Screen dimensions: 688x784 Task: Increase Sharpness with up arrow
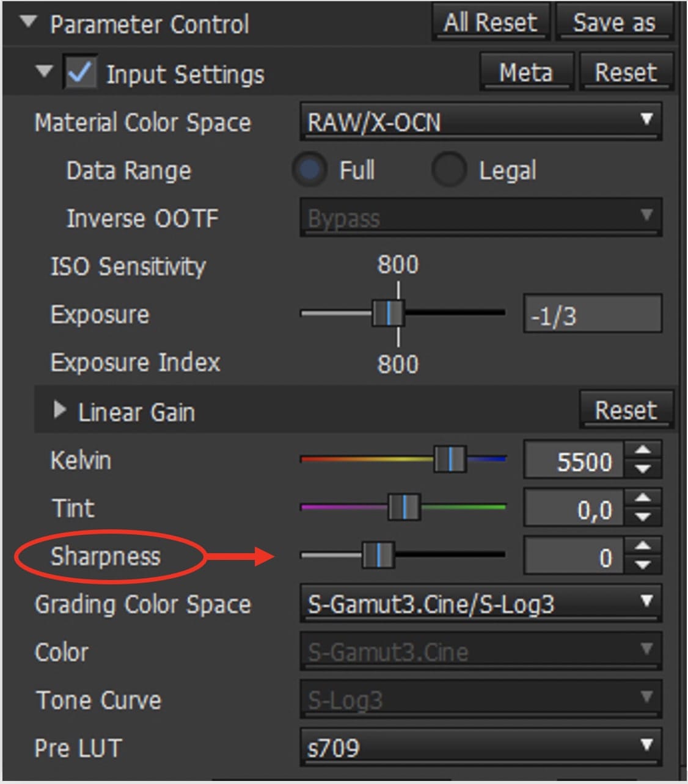coord(642,546)
